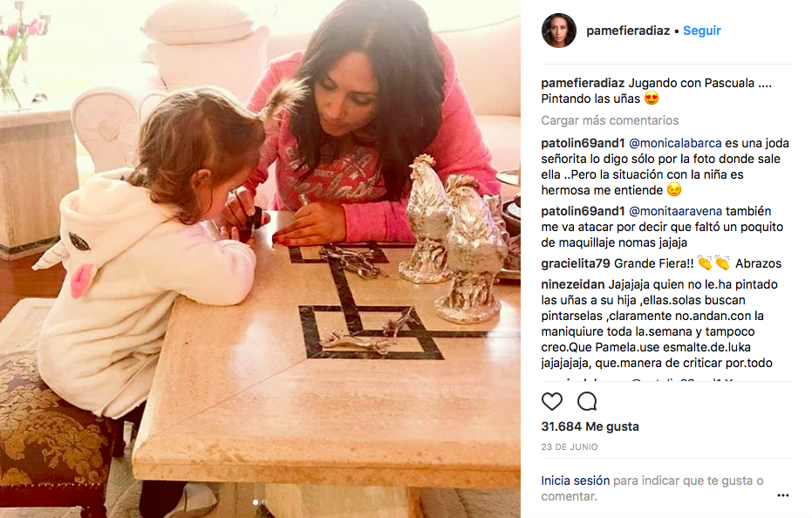
Task: Follow the account with Seguir
Action: (x=702, y=31)
